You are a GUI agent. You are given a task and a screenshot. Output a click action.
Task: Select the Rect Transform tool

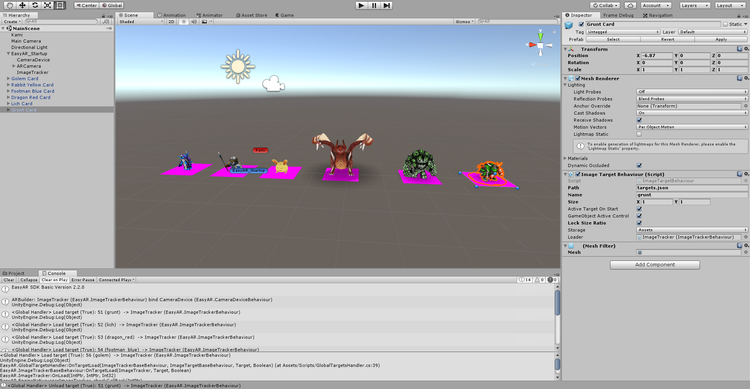60,5
